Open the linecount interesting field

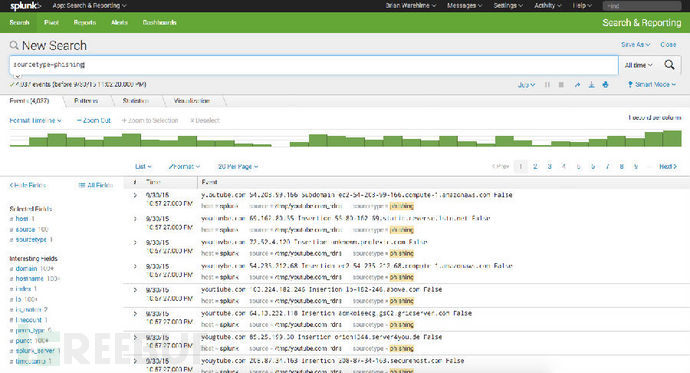click(x=29, y=320)
